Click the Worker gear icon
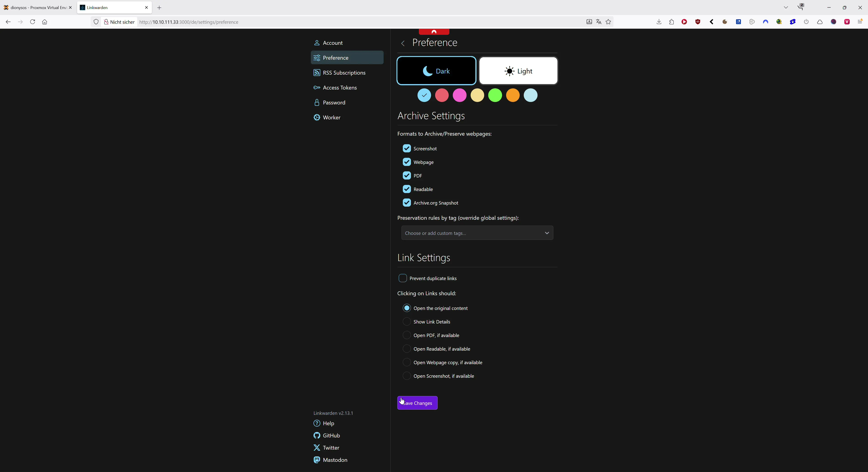The width and height of the screenshot is (868, 472). (317, 117)
